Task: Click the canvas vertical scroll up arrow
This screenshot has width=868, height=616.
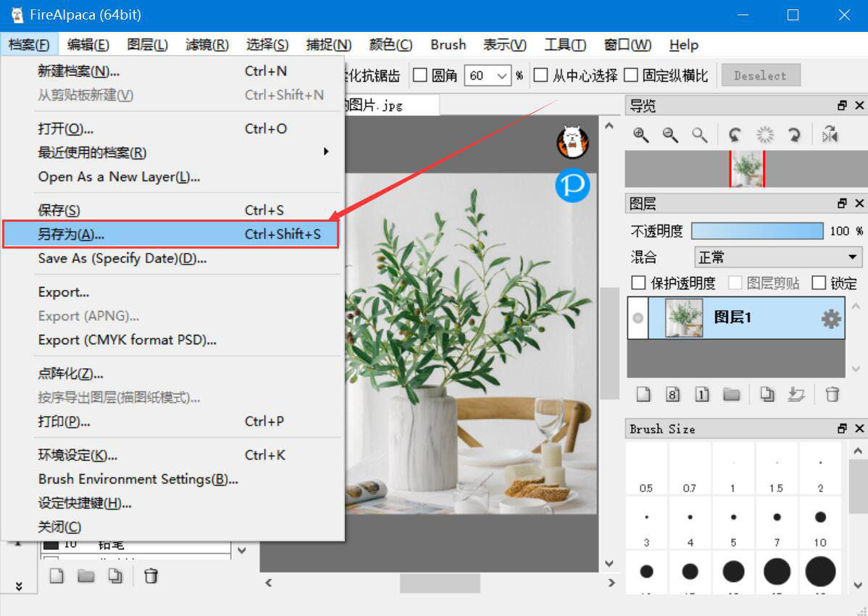Action: pos(609,125)
